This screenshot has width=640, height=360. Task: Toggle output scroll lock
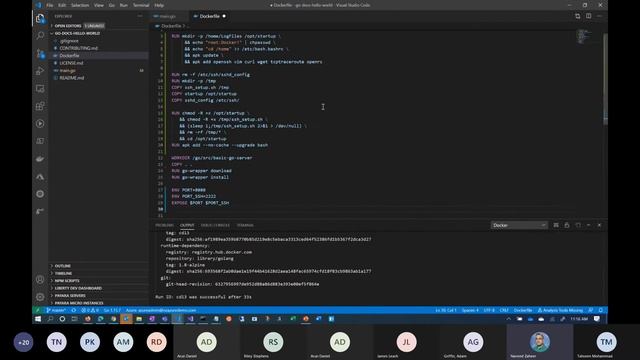coord(567,225)
